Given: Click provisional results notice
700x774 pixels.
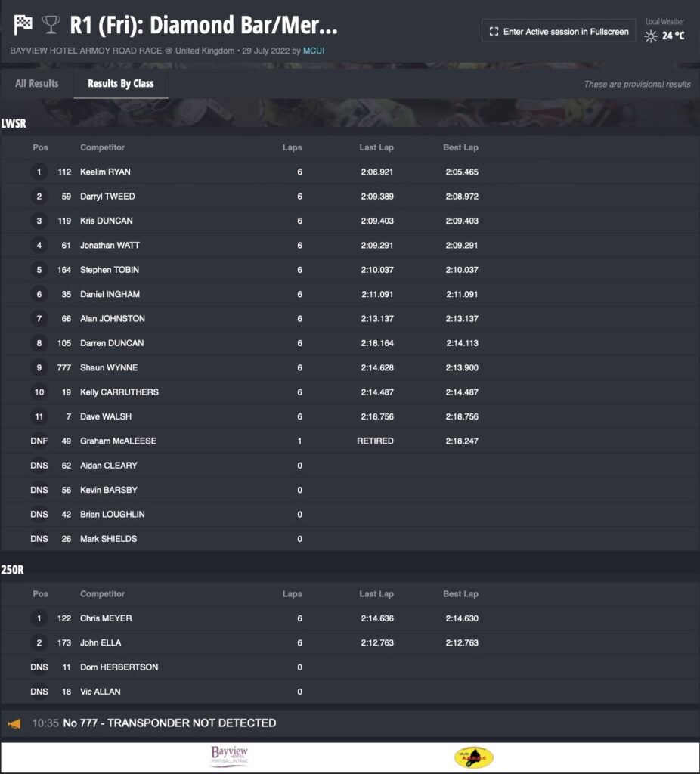Looking at the screenshot, I should (x=637, y=85).
